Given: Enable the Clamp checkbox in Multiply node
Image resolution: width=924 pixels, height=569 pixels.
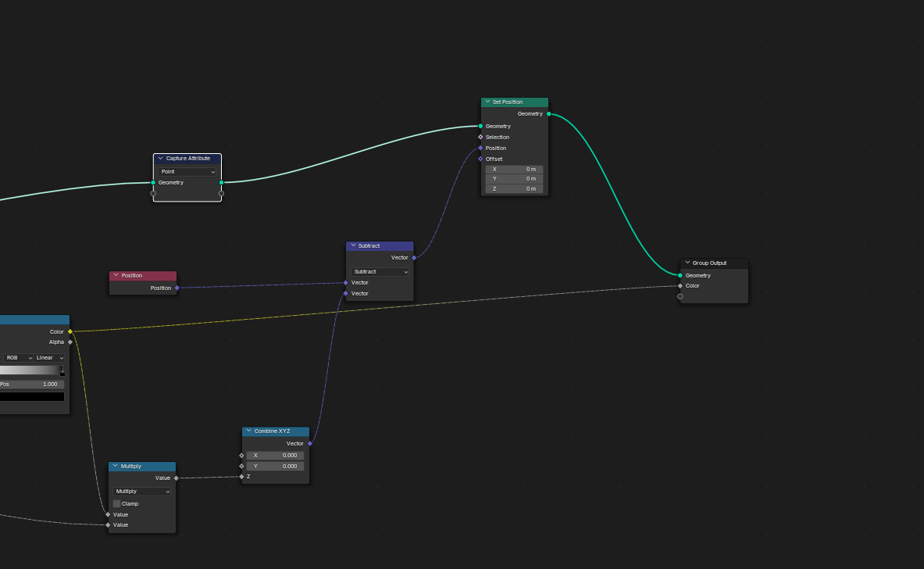Looking at the screenshot, I should click(116, 503).
